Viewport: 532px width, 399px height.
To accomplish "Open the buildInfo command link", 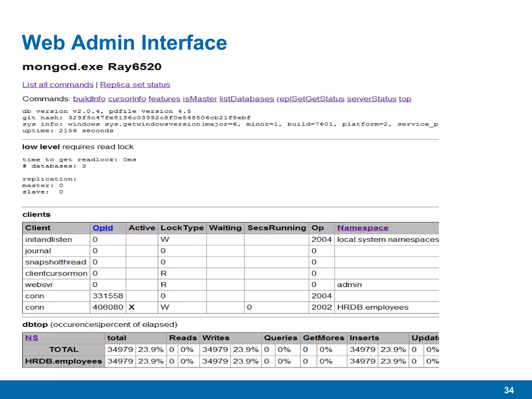I will tap(89, 99).
